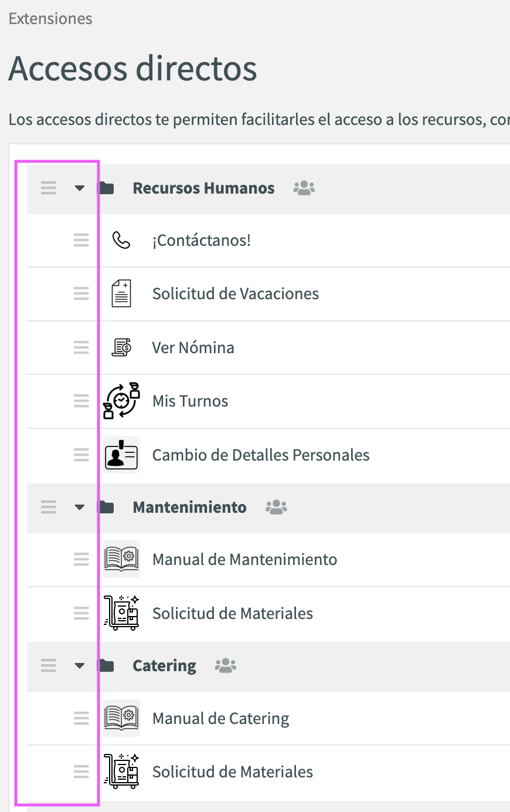Open Solicitud de Materiales under Catering
Image resolution: width=510 pixels, height=812 pixels.
point(233,772)
